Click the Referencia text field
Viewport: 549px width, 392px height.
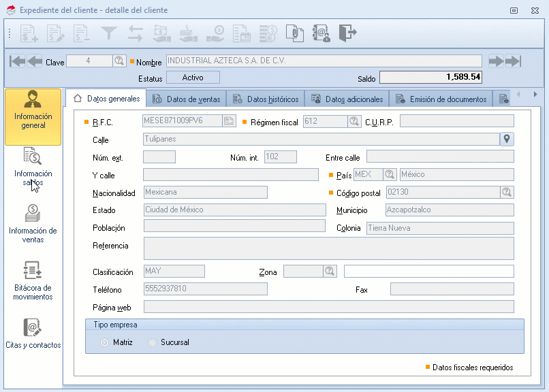329,248
